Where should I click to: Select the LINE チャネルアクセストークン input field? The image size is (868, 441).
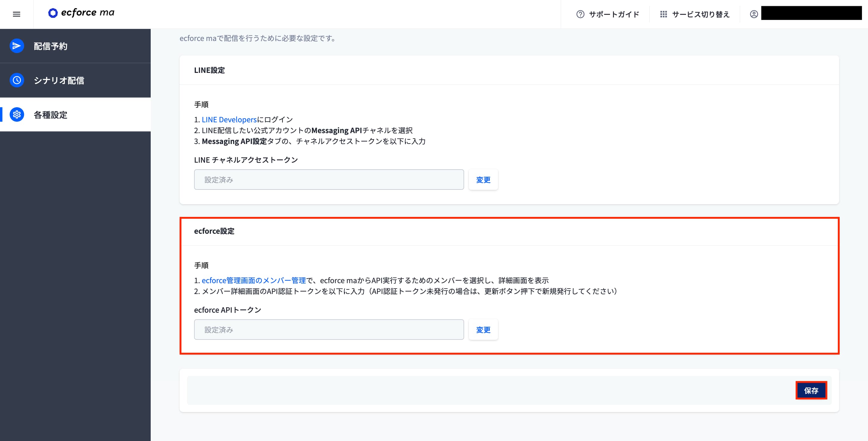pos(329,180)
